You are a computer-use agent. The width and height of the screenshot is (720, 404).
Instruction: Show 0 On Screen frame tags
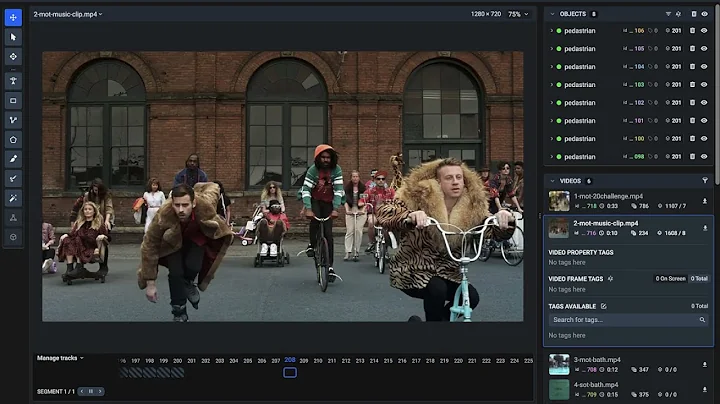coord(670,279)
